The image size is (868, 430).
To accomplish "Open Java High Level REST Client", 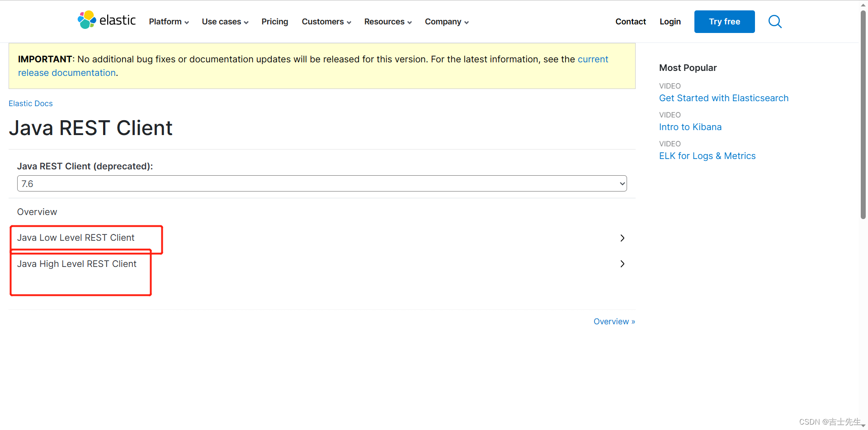I will (x=77, y=264).
